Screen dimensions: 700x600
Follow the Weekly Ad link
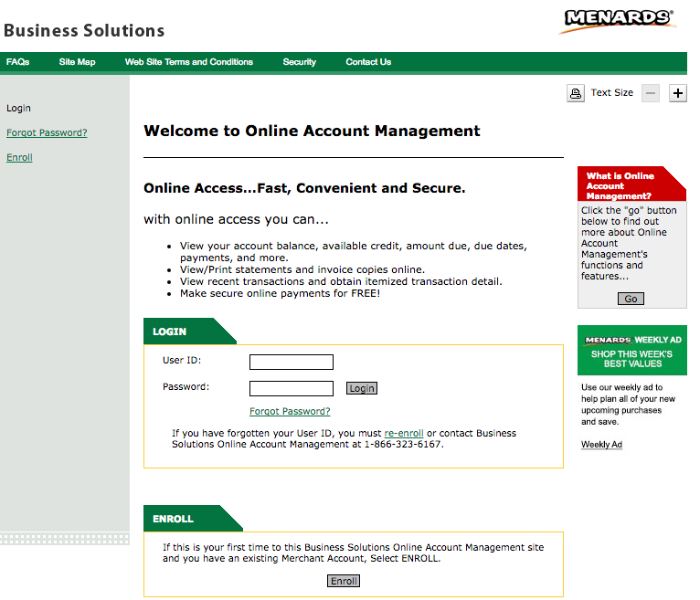pyautogui.click(x=601, y=445)
